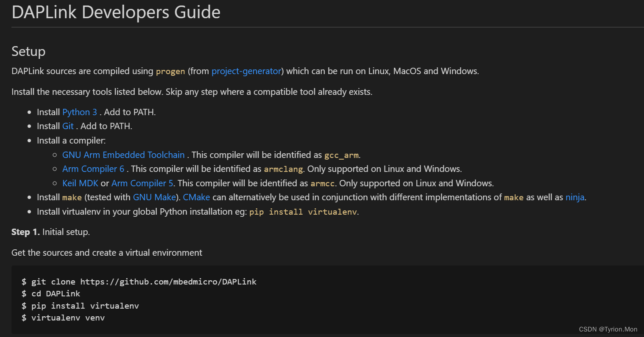The image size is (644, 337).
Task: Click the inline code 'armcc'
Action: point(323,184)
